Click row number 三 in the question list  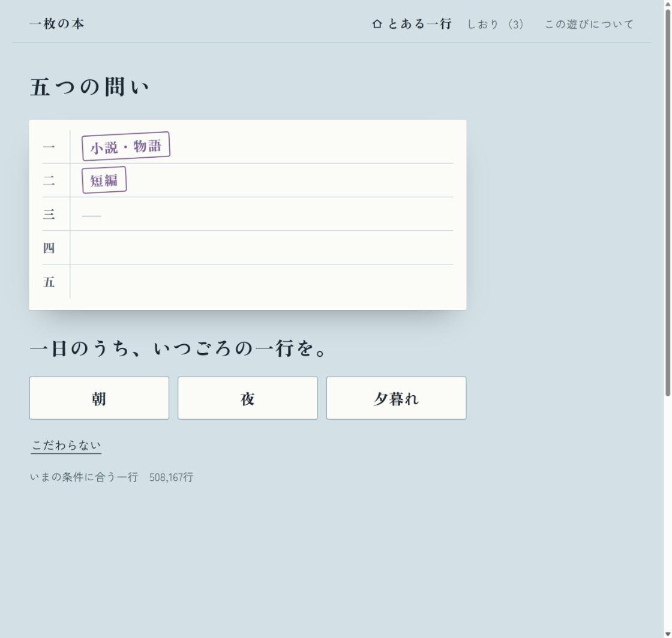point(49,214)
